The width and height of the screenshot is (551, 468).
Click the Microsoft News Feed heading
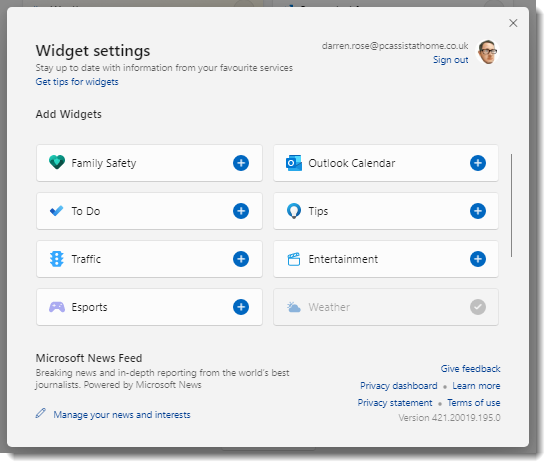coord(89,358)
